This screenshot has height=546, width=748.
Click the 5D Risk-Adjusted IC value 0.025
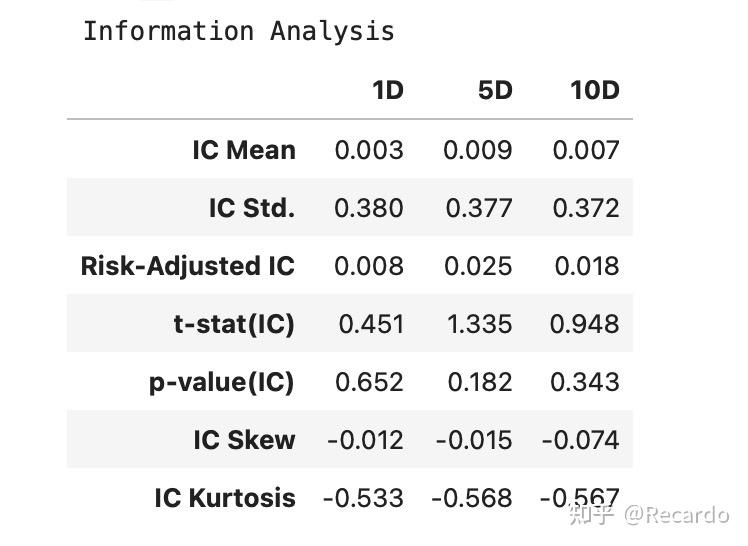(x=478, y=266)
